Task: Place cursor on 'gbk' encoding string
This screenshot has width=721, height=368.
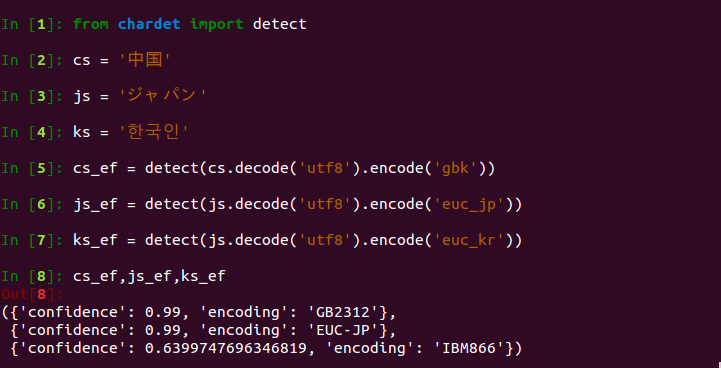Action: (455, 168)
